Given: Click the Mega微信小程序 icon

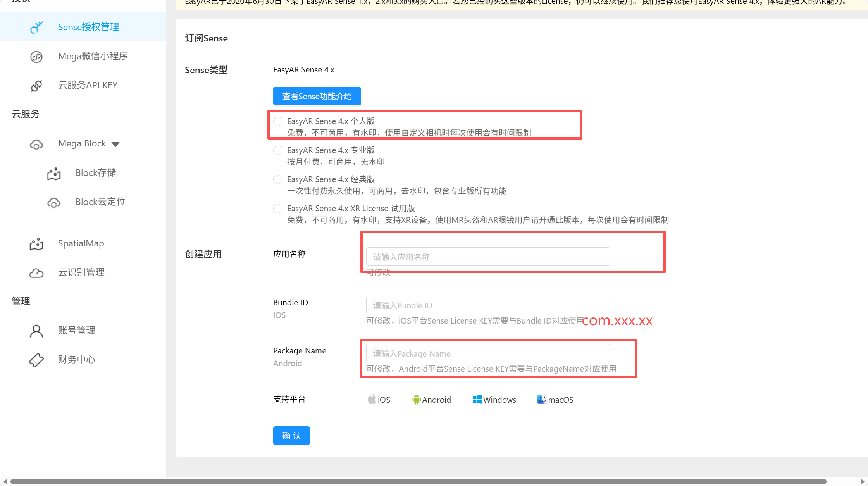Looking at the screenshot, I should (x=36, y=57).
